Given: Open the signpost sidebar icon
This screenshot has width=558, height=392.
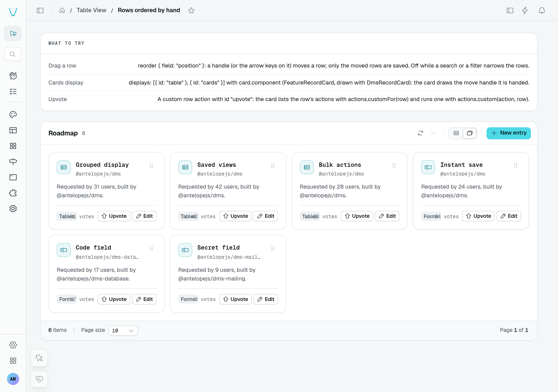Looking at the screenshot, I should (13, 162).
